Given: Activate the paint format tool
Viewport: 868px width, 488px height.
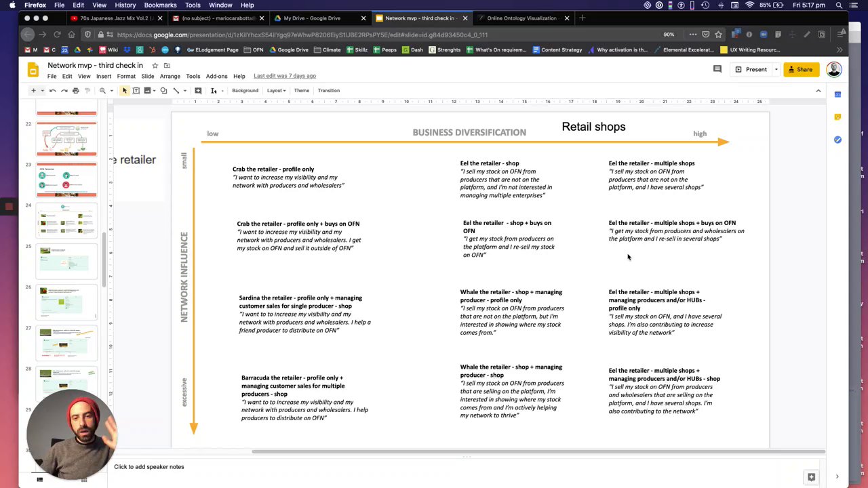Looking at the screenshot, I should pyautogui.click(x=87, y=91).
